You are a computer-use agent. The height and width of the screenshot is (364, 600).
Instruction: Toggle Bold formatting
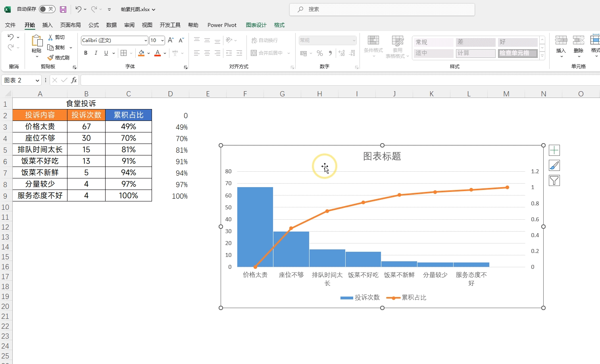tap(86, 53)
